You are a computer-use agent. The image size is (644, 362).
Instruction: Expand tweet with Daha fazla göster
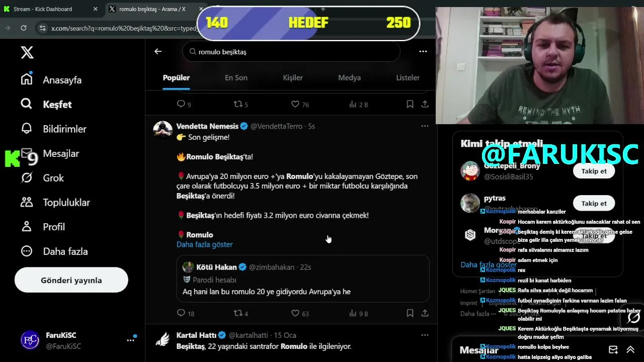coord(204,244)
